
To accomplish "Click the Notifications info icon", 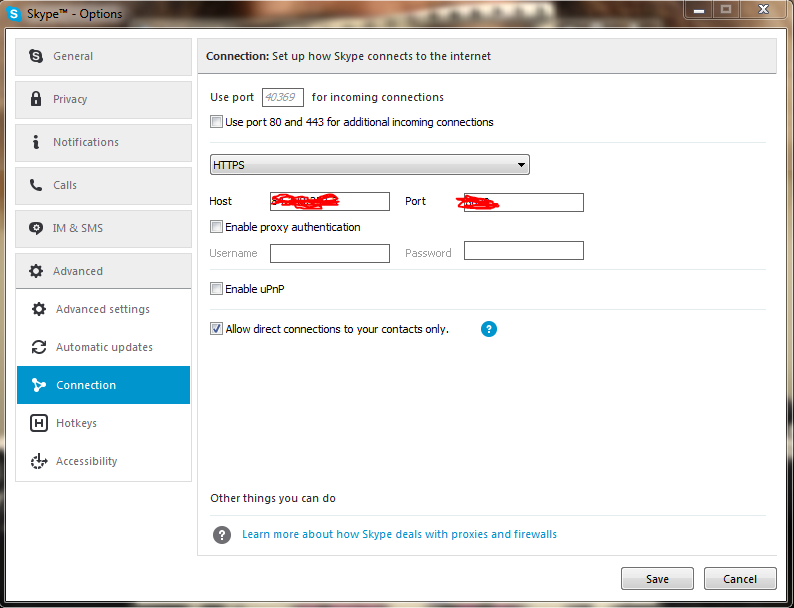I will 35,142.
